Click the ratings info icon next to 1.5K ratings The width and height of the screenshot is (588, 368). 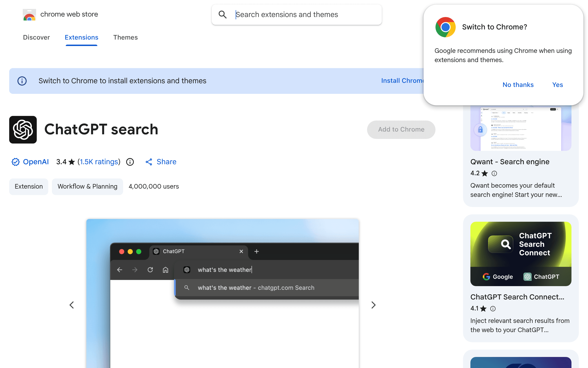point(130,162)
